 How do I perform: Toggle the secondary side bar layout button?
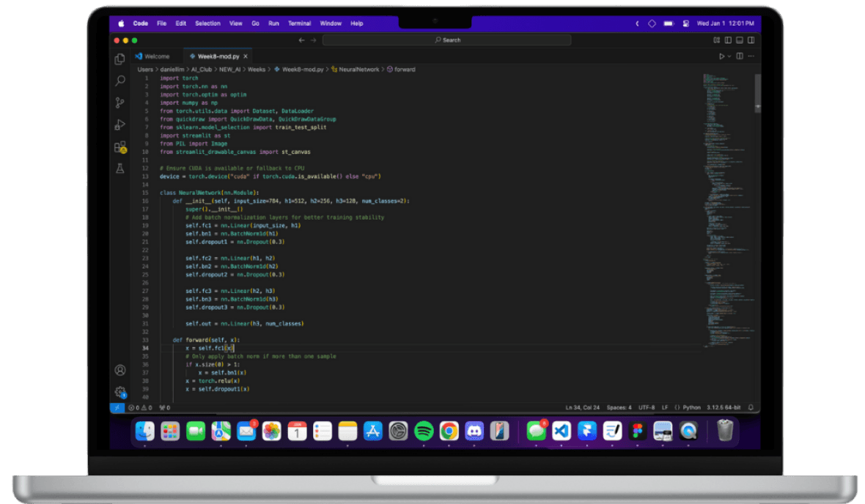point(751,40)
